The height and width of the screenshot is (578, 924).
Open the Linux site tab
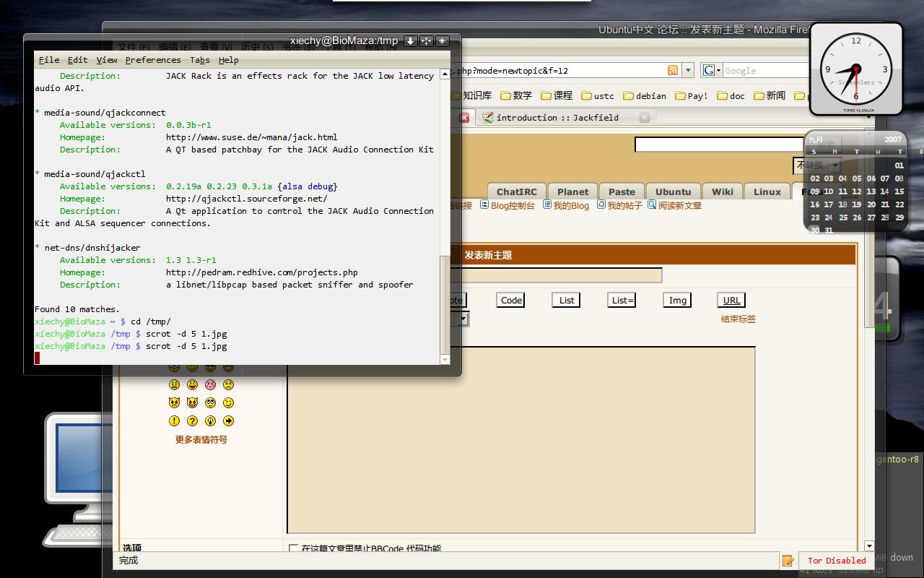tap(767, 191)
